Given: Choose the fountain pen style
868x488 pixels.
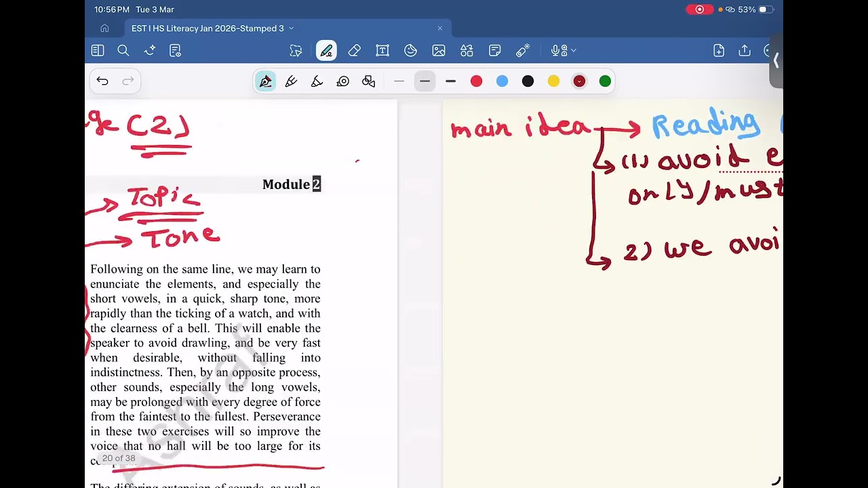Looking at the screenshot, I should click(x=265, y=81).
